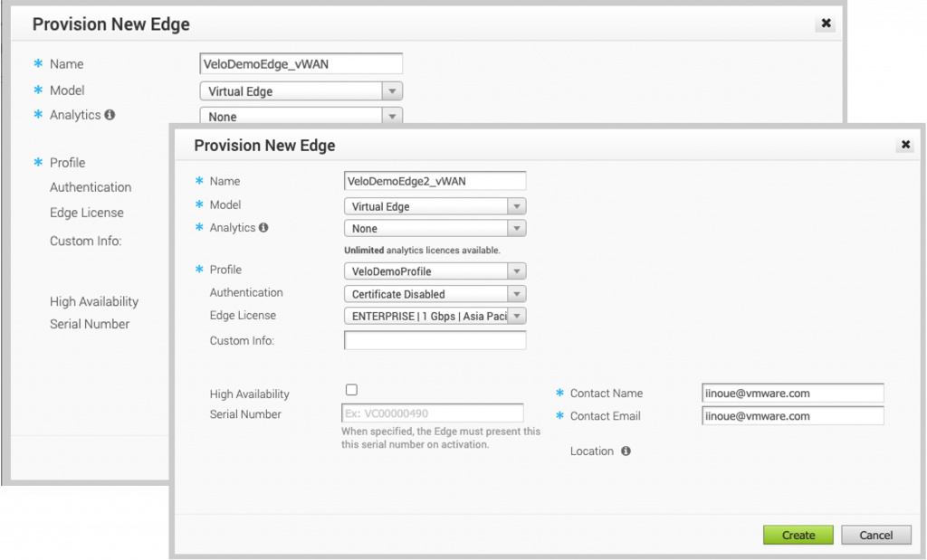The image size is (927, 560).
Task: Close the front Provision New Edge dialog
Action: tap(904, 145)
